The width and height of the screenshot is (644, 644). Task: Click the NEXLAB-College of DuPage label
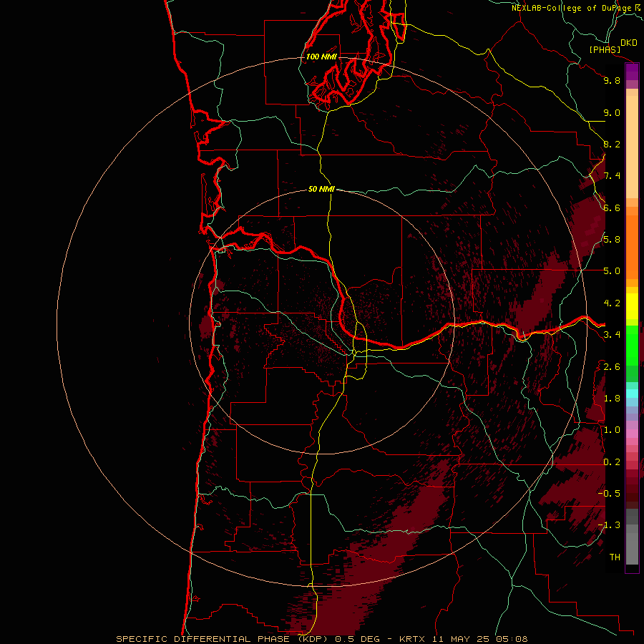[x=572, y=8]
